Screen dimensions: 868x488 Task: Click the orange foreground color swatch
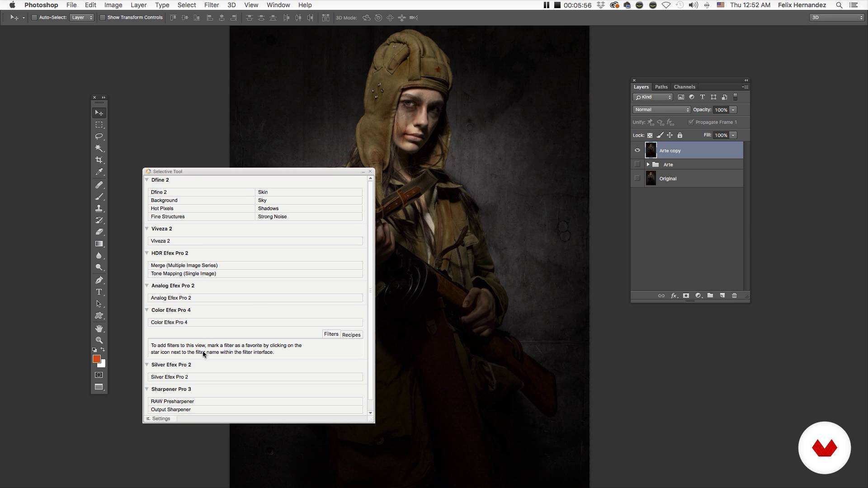coord(96,358)
